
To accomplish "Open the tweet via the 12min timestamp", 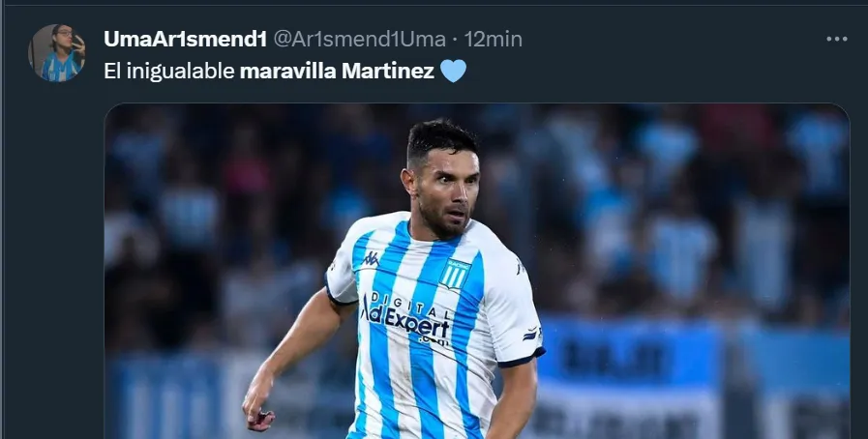I will pos(493,39).
